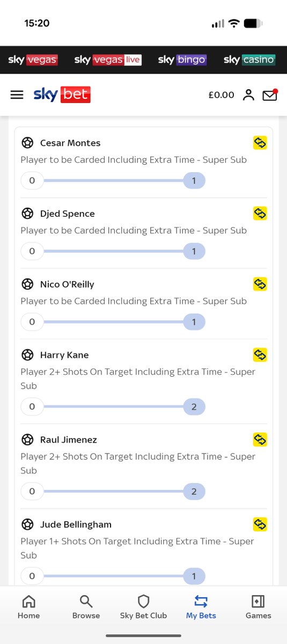Open the Sky Bingo link
This screenshot has height=644, width=287.
pos(182,60)
